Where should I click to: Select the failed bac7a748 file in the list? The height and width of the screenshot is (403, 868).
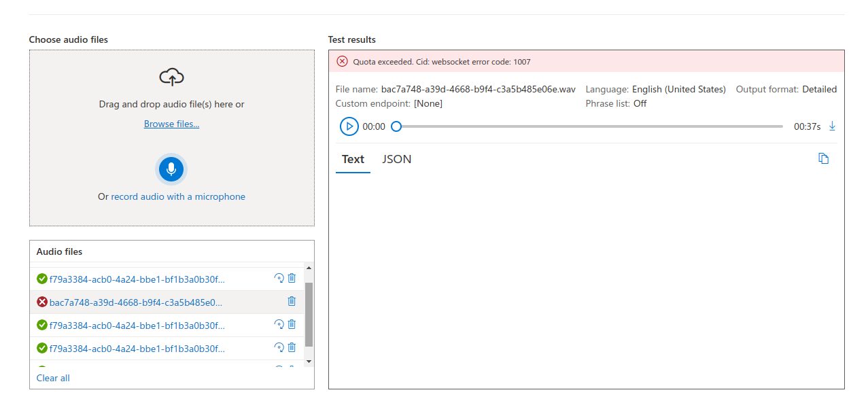click(135, 302)
